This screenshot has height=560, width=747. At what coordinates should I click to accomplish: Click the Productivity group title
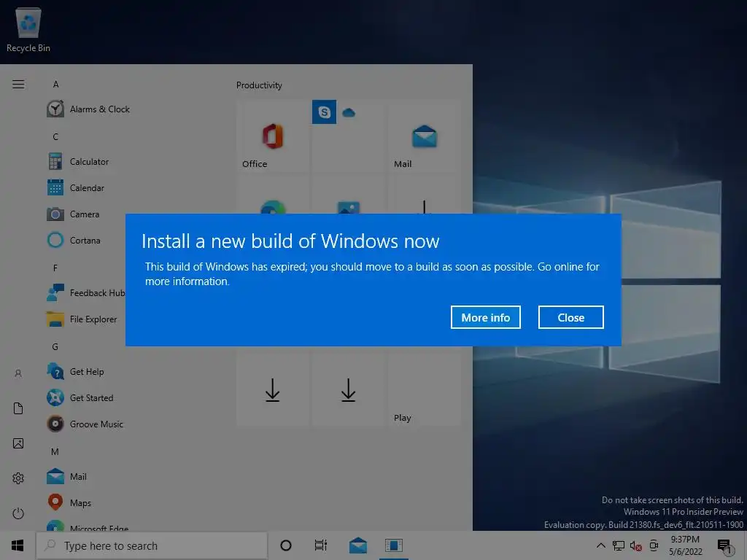pyautogui.click(x=259, y=85)
